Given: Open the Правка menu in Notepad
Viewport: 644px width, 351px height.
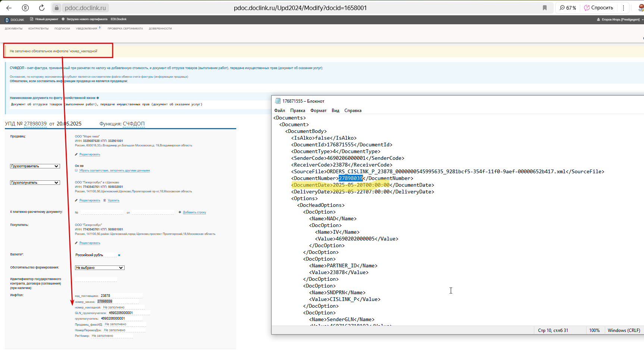Looking at the screenshot, I should pos(298,111).
